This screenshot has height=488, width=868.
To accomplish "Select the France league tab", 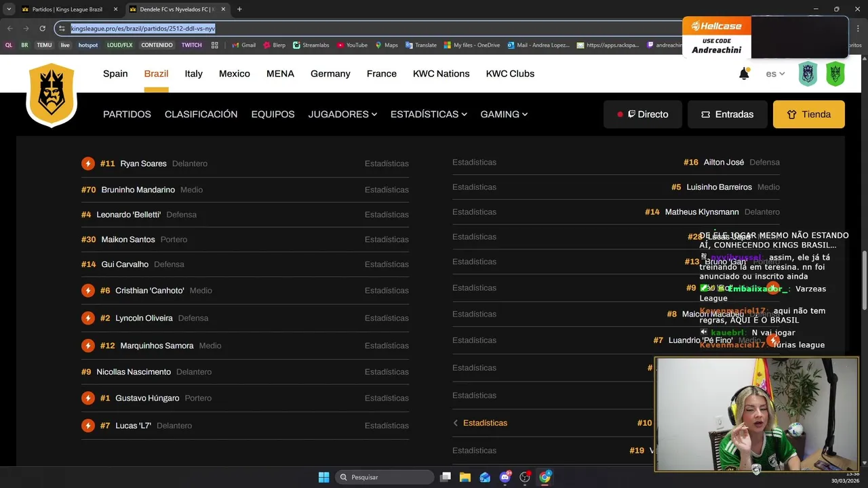I will click(382, 74).
